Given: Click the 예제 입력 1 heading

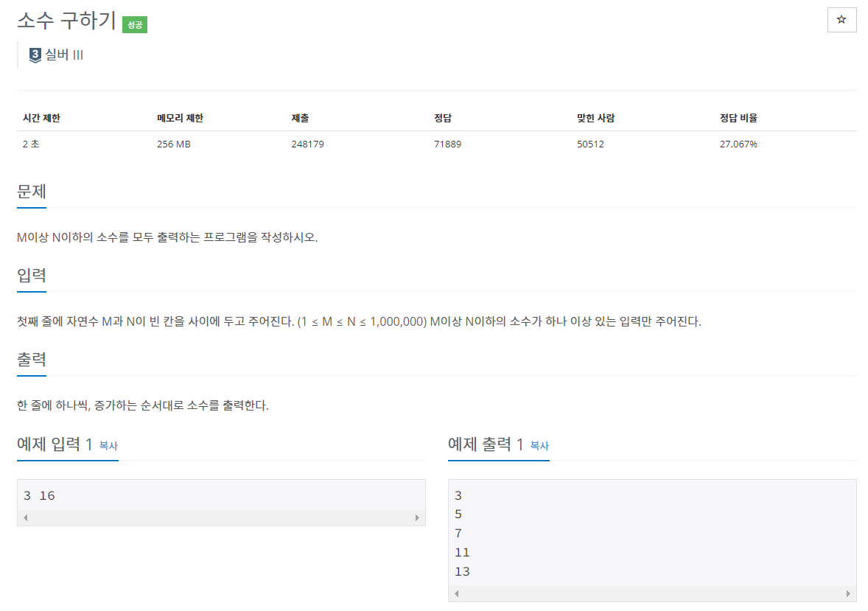Looking at the screenshot, I should [x=55, y=444].
